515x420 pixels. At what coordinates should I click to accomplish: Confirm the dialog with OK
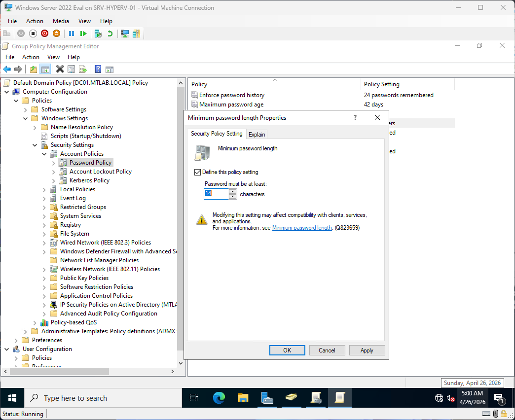pyautogui.click(x=287, y=350)
